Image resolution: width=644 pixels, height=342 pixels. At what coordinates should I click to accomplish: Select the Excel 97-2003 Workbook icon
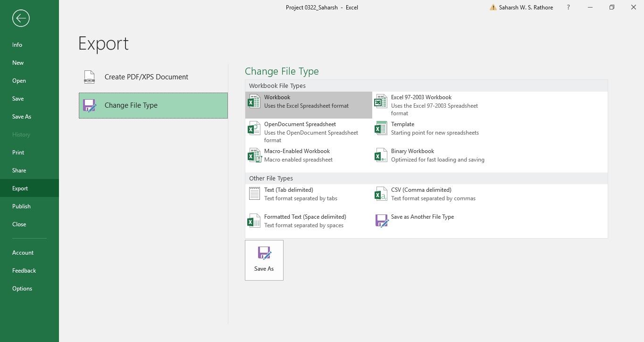[381, 101]
